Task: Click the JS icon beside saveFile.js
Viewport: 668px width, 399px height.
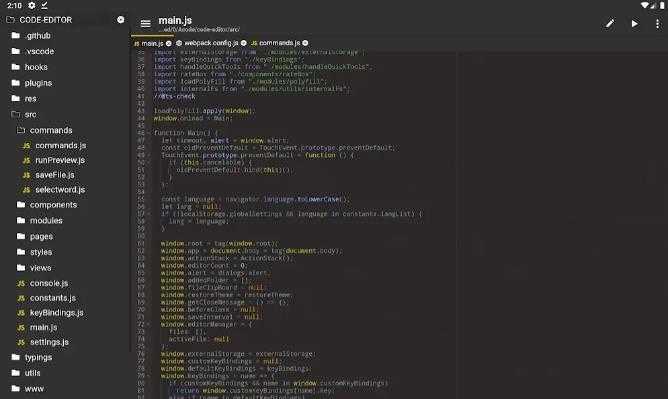Action: pyautogui.click(x=26, y=175)
